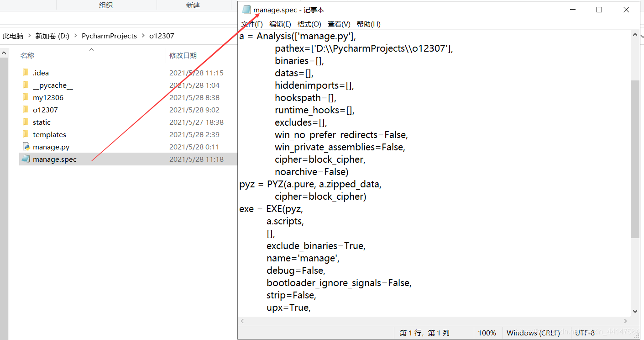Click the Python file icon for manage.py
The image size is (644, 340).
tap(26, 147)
